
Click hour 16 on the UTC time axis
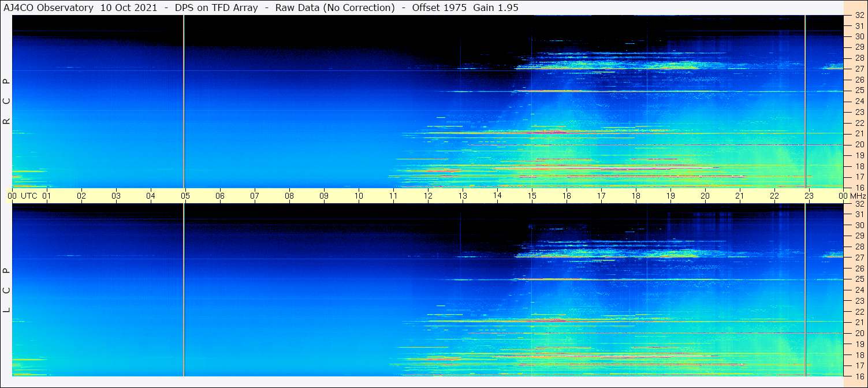[567, 196]
